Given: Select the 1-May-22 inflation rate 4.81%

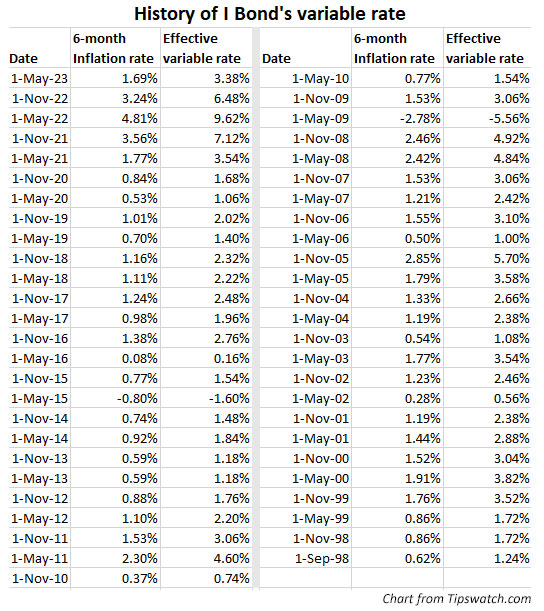Looking at the screenshot, I should coord(140,118).
